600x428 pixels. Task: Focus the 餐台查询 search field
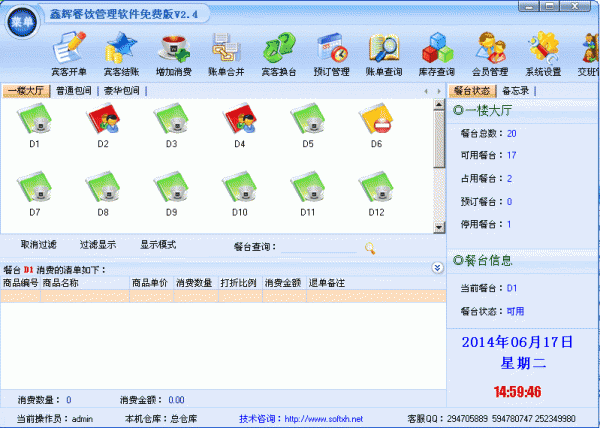319,247
